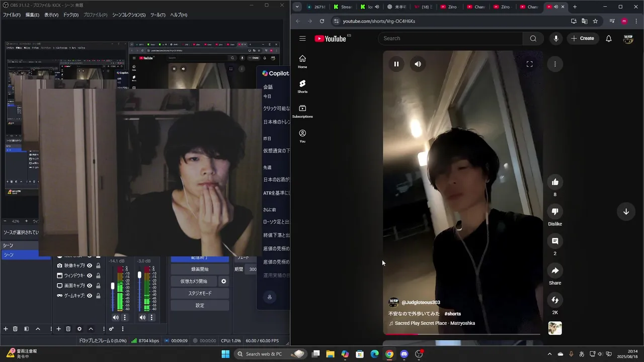Toggle visibility of ウィンドウキャプチャ source
The height and width of the screenshot is (362, 644).
coord(90,276)
